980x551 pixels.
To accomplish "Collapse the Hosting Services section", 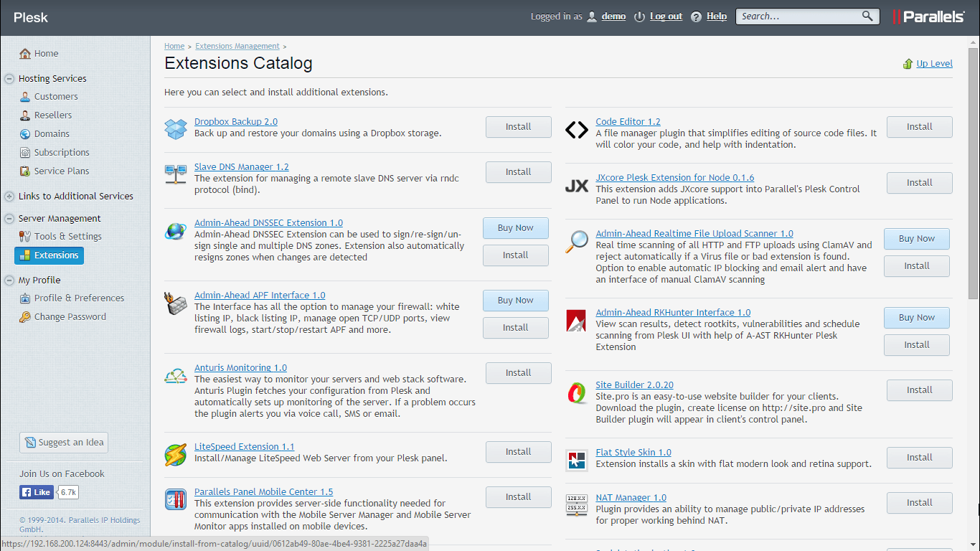I will pyautogui.click(x=9, y=79).
